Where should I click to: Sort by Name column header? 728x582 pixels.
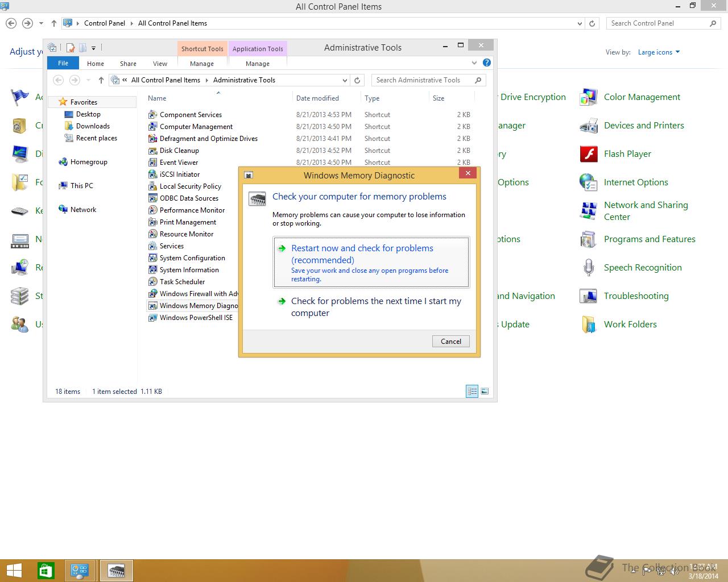click(x=219, y=98)
